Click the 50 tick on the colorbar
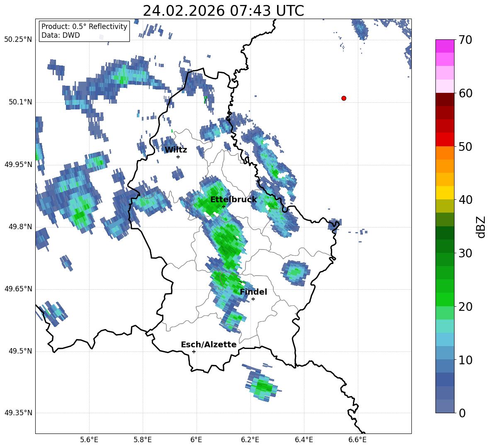Image resolution: width=491 pixels, height=448 pixels. point(466,147)
